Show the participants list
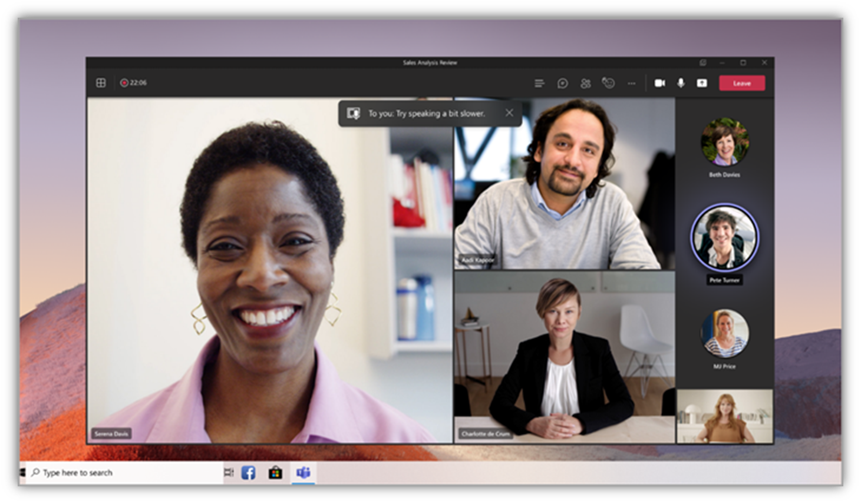Image resolution: width=861 pixels, height=504 pixels. point(585,83)
